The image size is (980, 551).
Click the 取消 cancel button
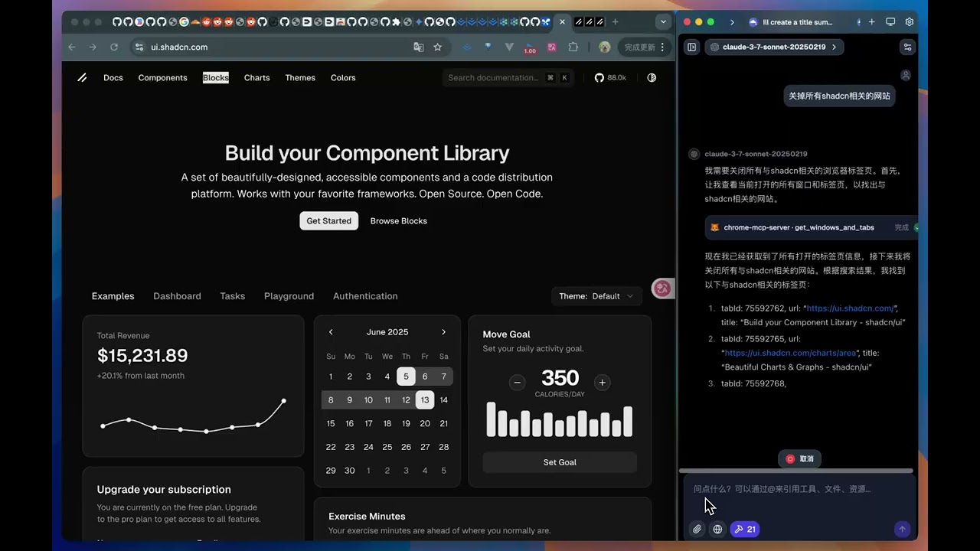point(799,458)
